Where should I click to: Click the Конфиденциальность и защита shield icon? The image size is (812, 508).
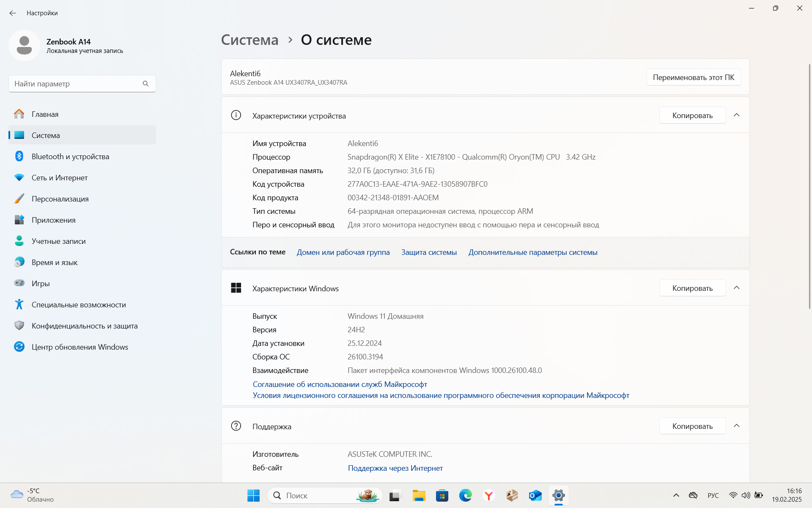(x=19, y=326)
